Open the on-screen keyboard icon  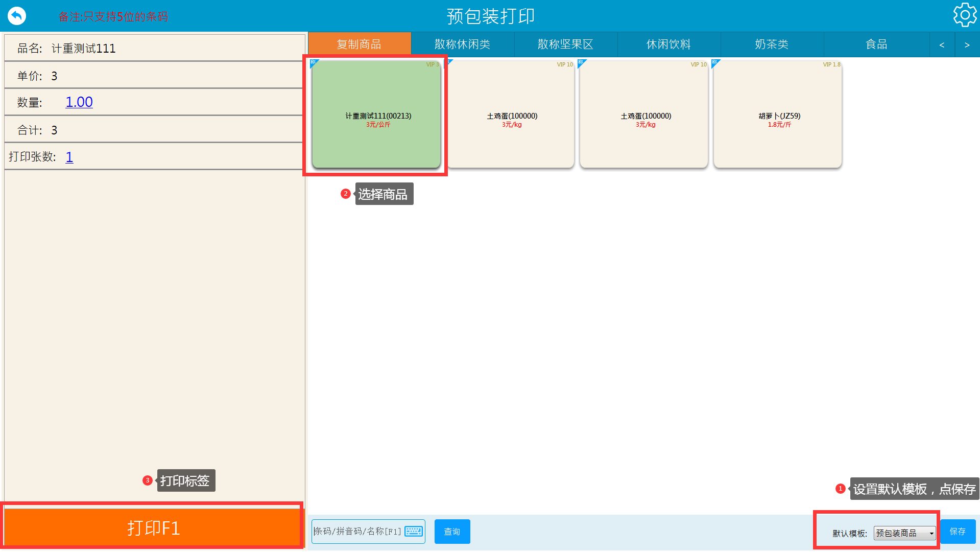point(413,532)
